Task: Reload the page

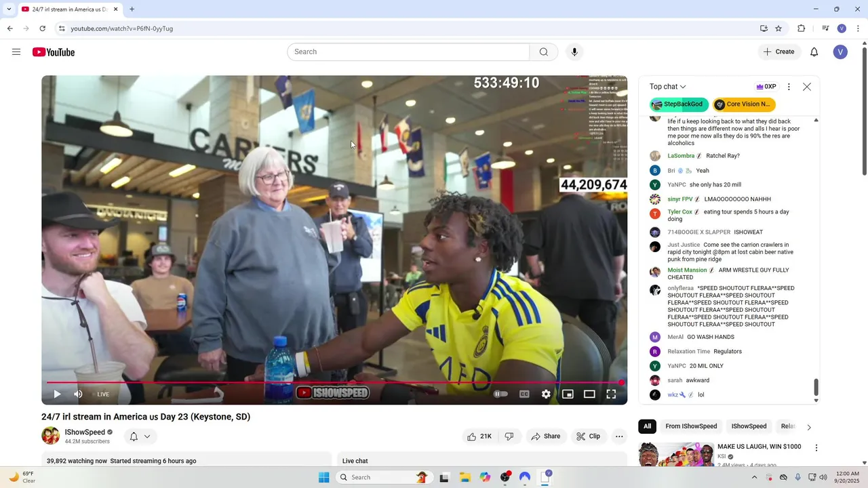Action: point(42,28)
